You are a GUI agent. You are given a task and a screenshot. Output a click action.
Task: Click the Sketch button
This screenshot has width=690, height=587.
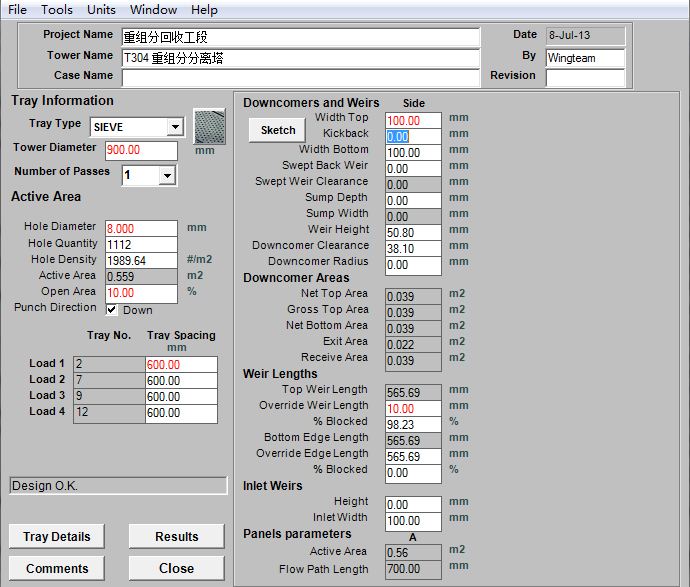[x=277, y=130]
